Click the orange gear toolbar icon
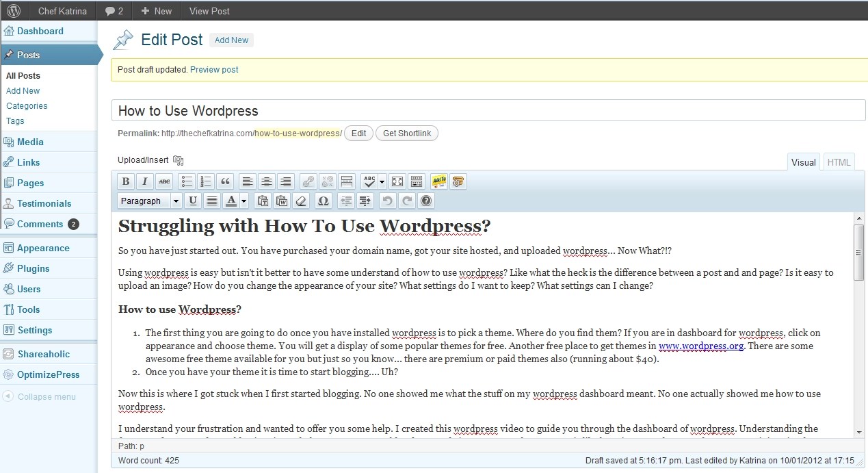This screenshot has height=473, width=868. tap(458, 181)
